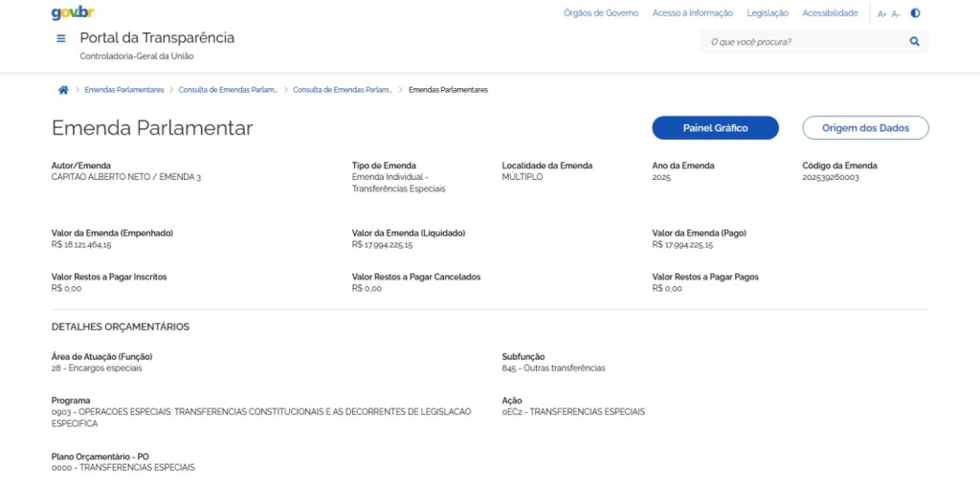Image resolution: width=980 pixels, height=484 pixels.
Task: Increase font size with A+
Action: [882, 14]
